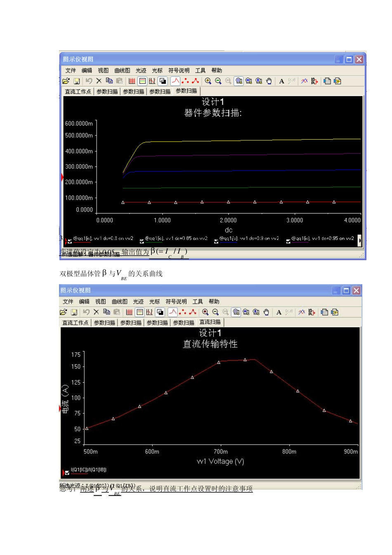Select scatter-points style icon in 器件参数扫描 window
The height and width of the screenshot is (555, 392).
pyautogui.click(x=185, y=81)
